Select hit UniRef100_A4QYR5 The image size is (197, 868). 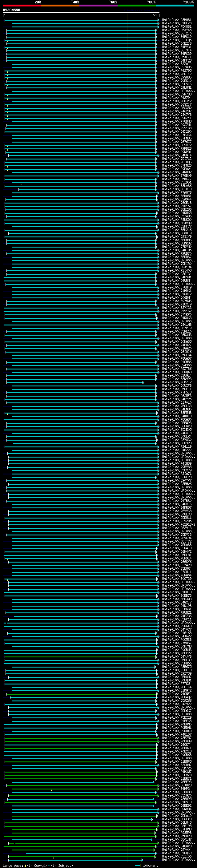[177, 399]
